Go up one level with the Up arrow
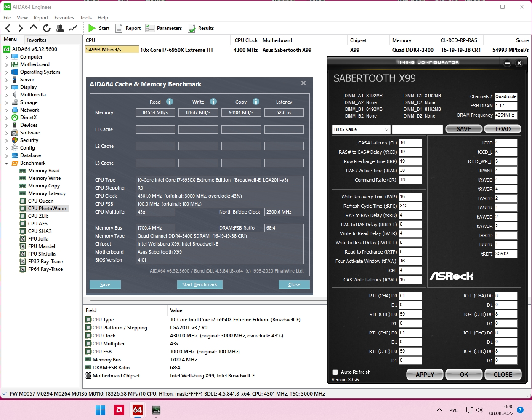This screenshot has height=420, width=532. click(x=34, y=28)
